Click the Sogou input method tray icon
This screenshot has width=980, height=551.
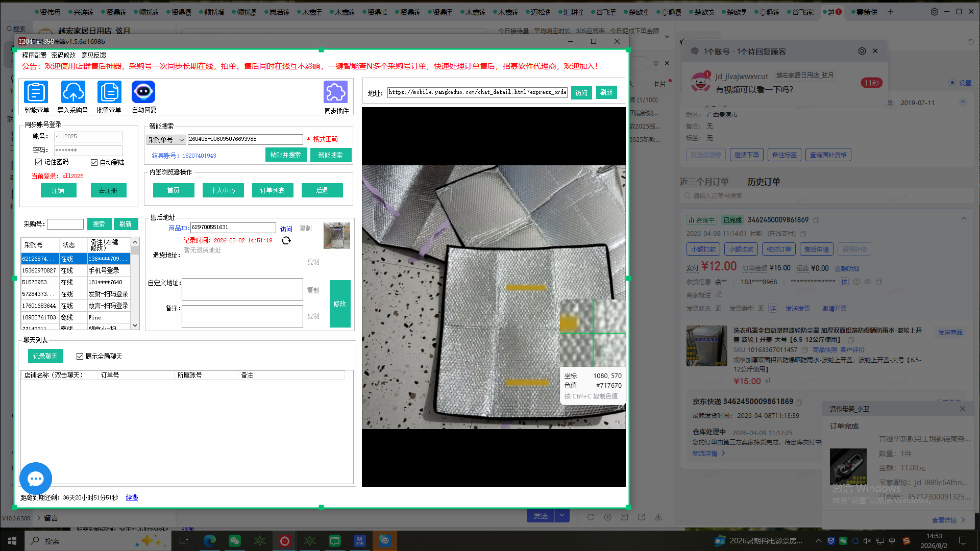[906, 541]
